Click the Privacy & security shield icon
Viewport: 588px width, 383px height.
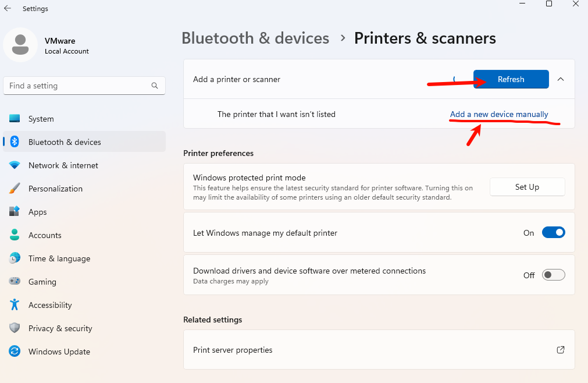click(x=15, y=328)
